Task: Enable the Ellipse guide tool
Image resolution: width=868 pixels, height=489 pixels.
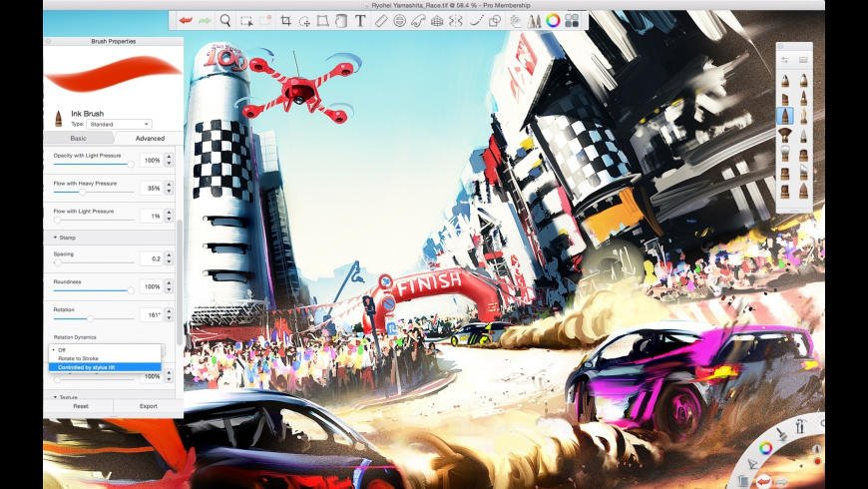Action: coord(399,21)
